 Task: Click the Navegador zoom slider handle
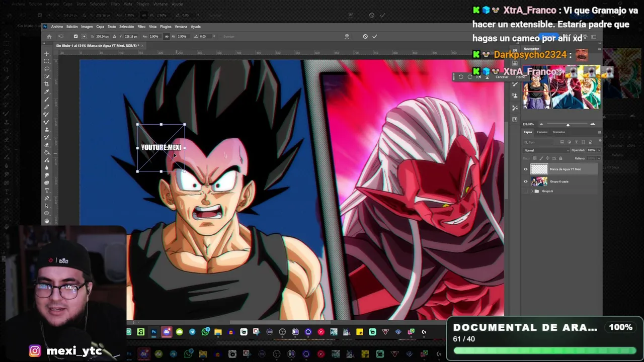coord(568,125)
